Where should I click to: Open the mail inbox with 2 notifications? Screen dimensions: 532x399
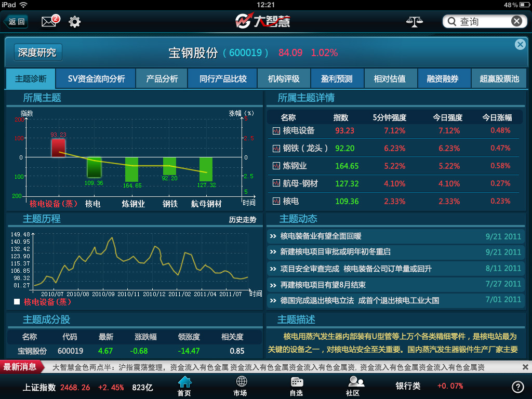point(50,21)
